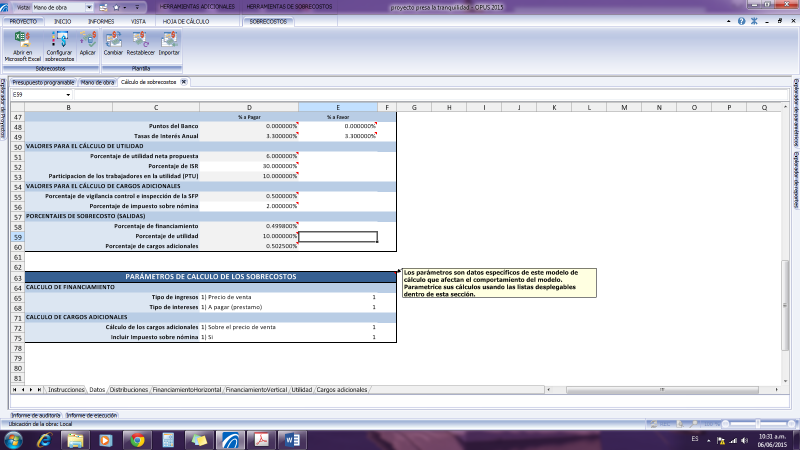Viewport: 800px width, 450px height.
Task: Expand the Vista dropdown showing Mano de obra
Action: pyautogui.click(x=88, y=7)
